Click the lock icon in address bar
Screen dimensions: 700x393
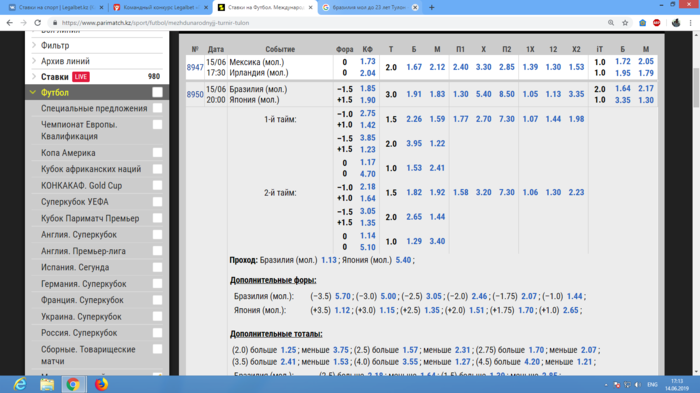[55, 23]
